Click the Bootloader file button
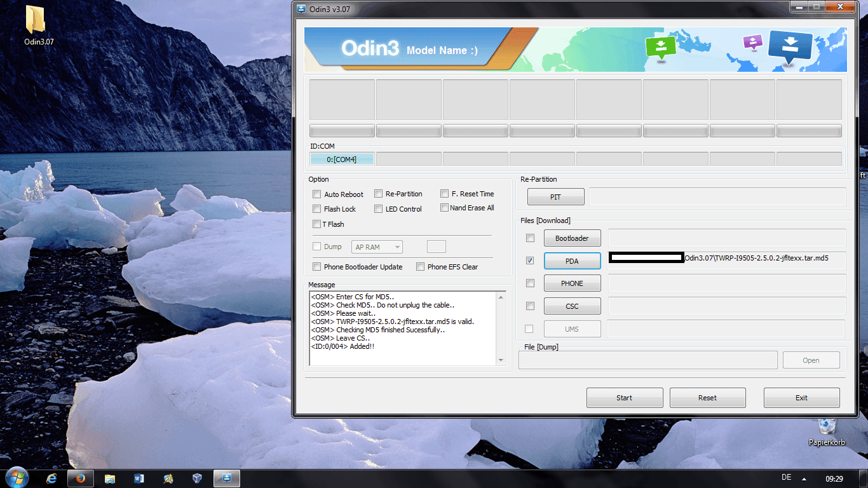Image resolution: width=868 pixels, height=488 pixels. click(572, 238)
